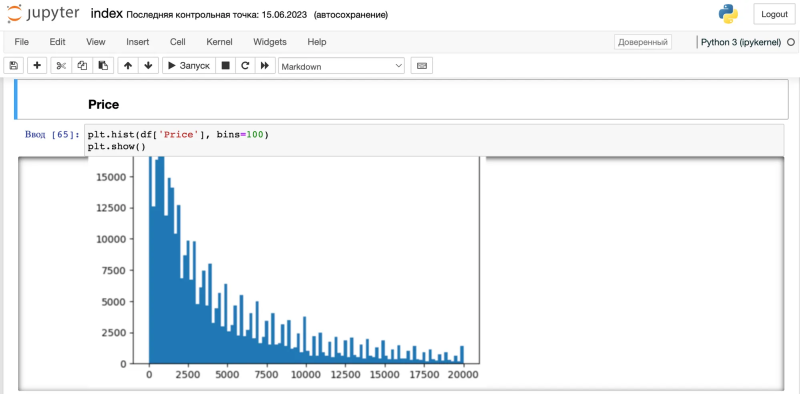Insert cell below with plus icon
Screen dimensions: 800x394
pyautogui.click(x=37, y=66)
